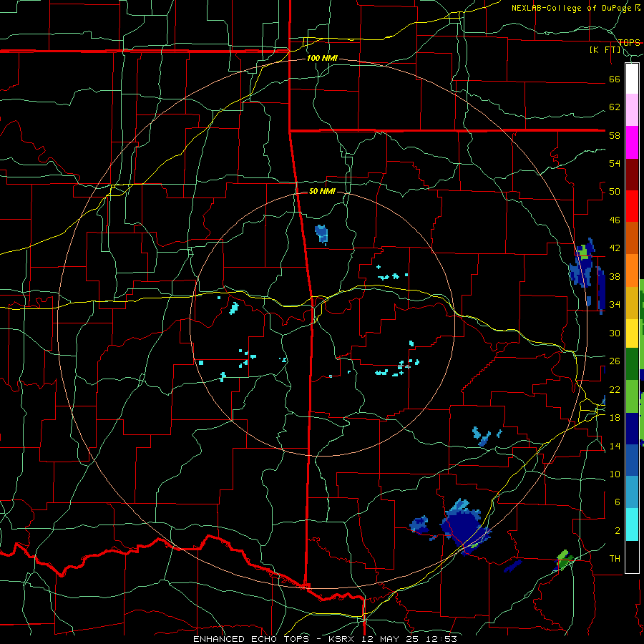The height and width of the screenshot is (644, 644).
Task: Click the TOPS legend heading
Action: pos(629,42)
